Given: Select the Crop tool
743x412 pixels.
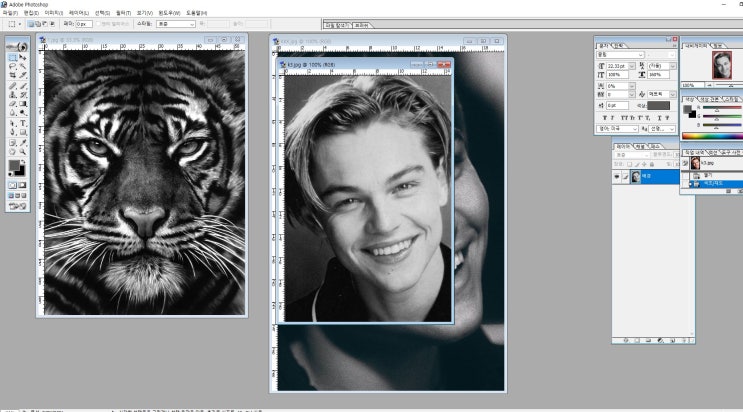Looking at the screenshot, I should point(13,75).
